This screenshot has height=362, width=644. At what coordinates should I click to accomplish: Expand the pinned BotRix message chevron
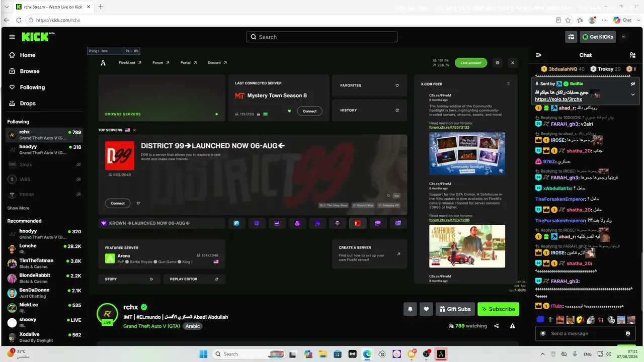click(x=633, y=95)
